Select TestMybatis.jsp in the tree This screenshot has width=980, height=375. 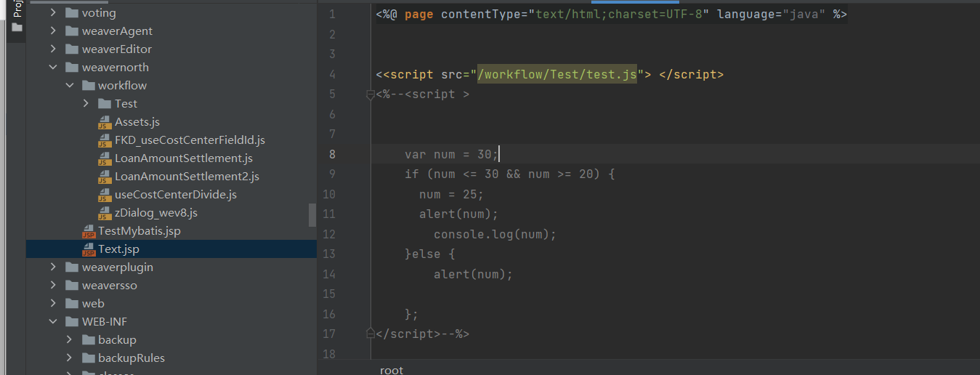pos(139,231)
